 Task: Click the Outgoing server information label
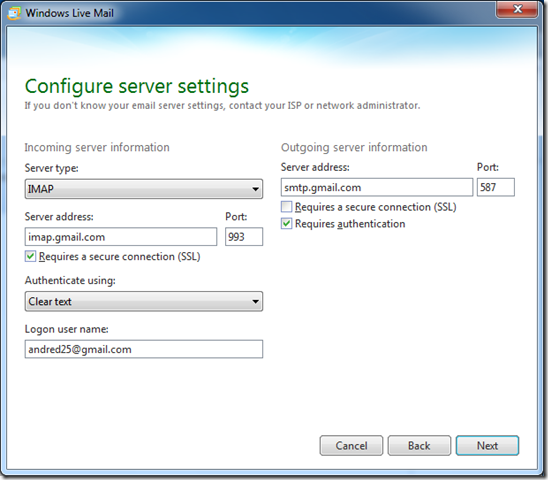pos(354,148)
